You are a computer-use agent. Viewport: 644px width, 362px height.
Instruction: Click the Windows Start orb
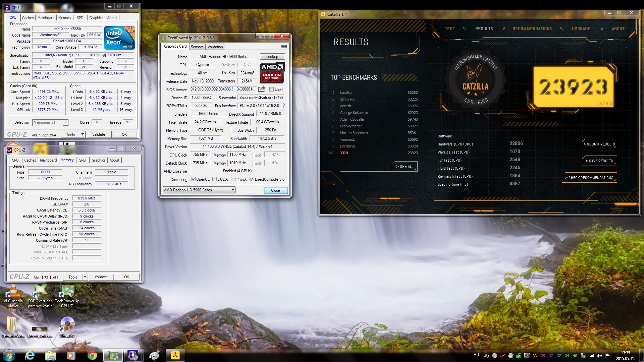pyautogui.click(x=9, y=355)
